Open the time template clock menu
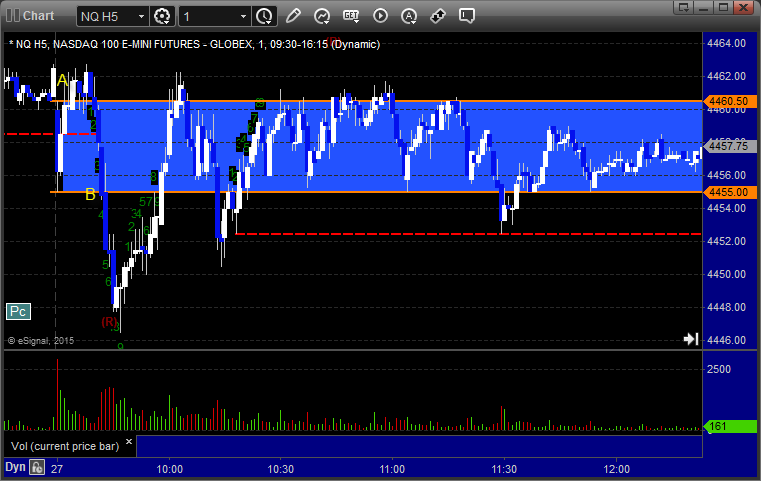The height and width of the screenshot is (481, 761). [265, 16]
